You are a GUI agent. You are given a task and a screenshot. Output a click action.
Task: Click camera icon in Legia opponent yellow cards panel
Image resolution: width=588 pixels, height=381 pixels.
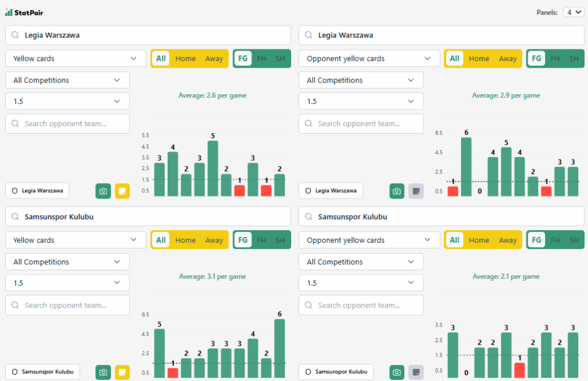(x=397, y=191)
